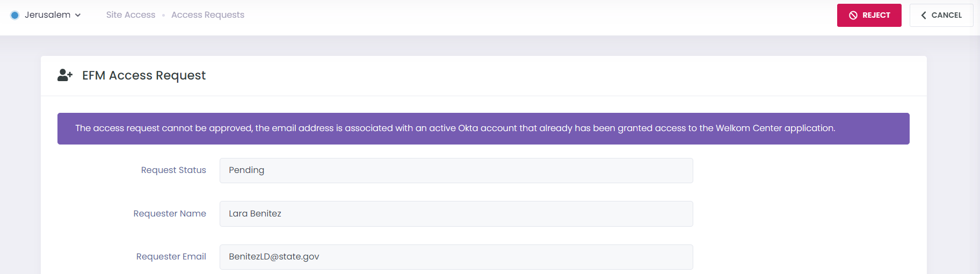
Task: Click the breadcrumb separator dot
Action: 163,15
